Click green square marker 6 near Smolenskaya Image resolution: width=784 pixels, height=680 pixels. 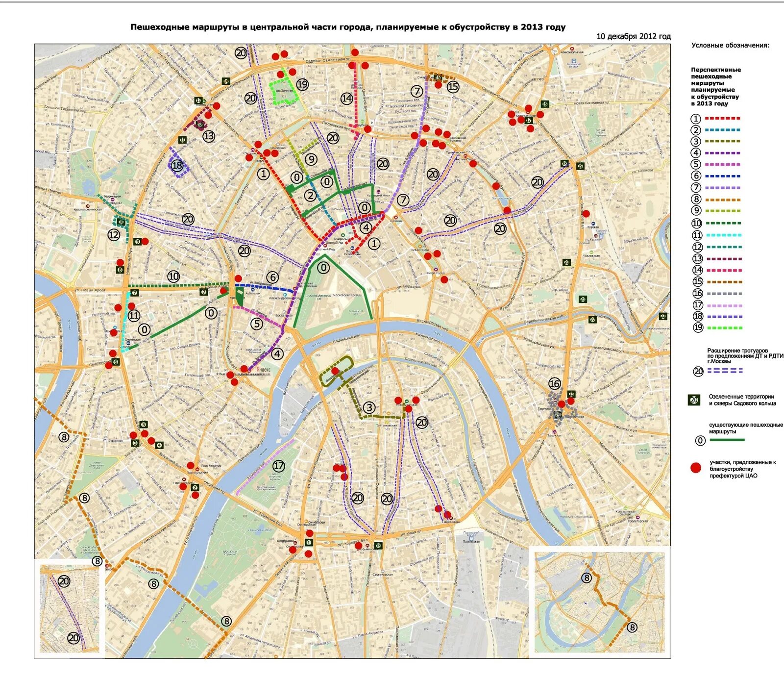116,362
